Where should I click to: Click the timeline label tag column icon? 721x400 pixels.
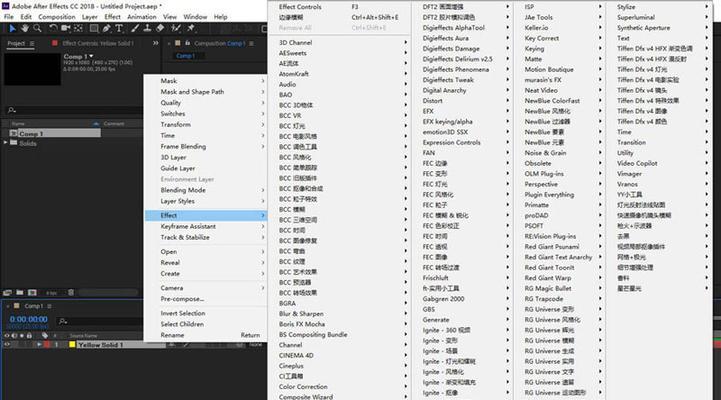point(45,336)
